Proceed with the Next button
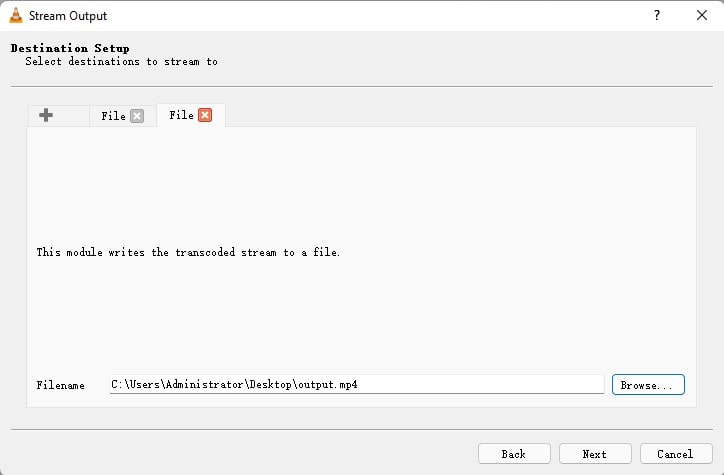724x475 pixels. (x=595, y=454)
